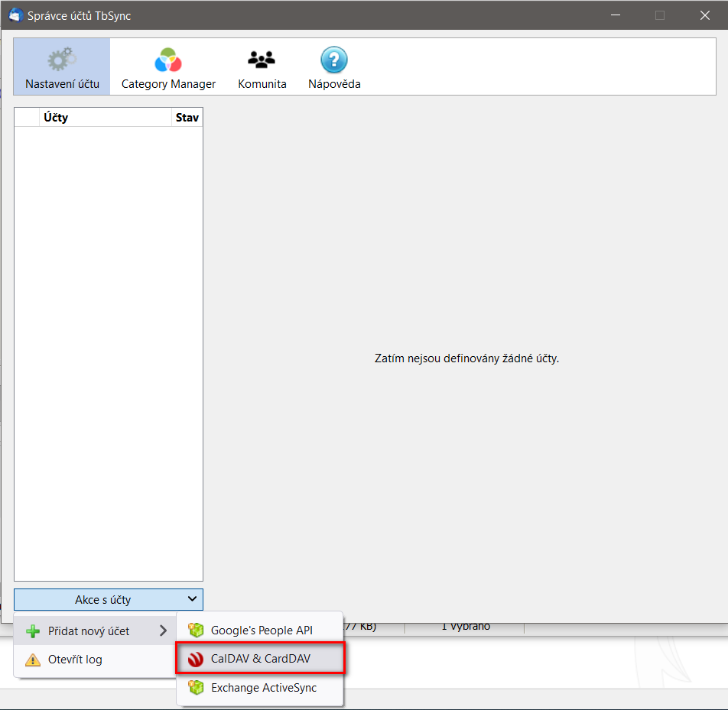Viewport: 728px width, 710px height.
Task: Click the green plus icon for Přidat nový účet
Action: pos(33,631)
